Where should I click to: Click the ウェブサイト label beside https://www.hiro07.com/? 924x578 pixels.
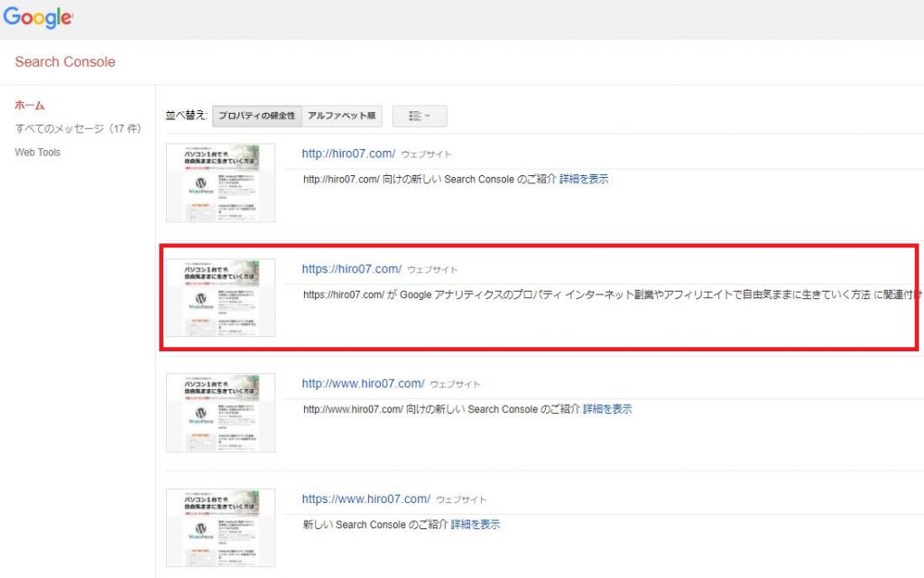tap(461, 500)
